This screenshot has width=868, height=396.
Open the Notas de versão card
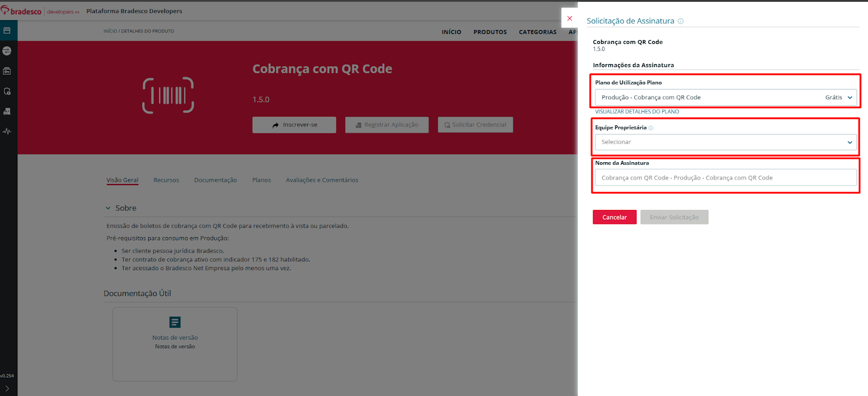[175, 344]
